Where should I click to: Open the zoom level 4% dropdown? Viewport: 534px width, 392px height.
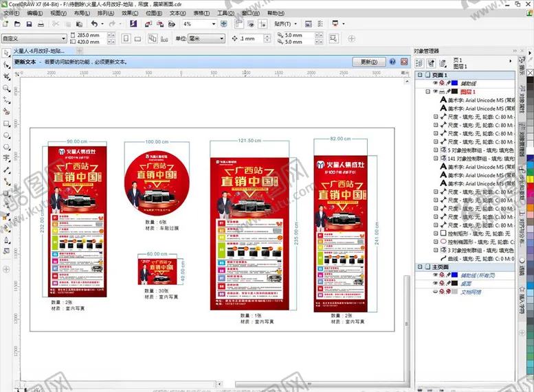pyautogui.click(x=214, y=24)
